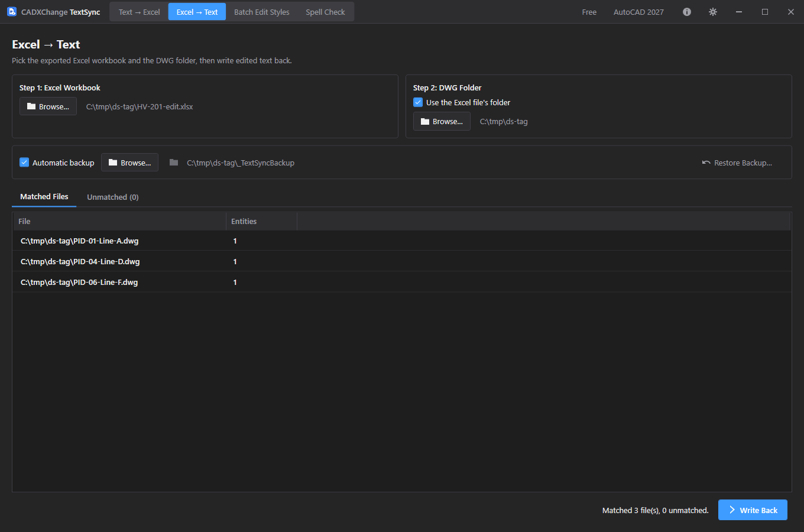
Task: Close the TextSync window
Action: point(791,12)
